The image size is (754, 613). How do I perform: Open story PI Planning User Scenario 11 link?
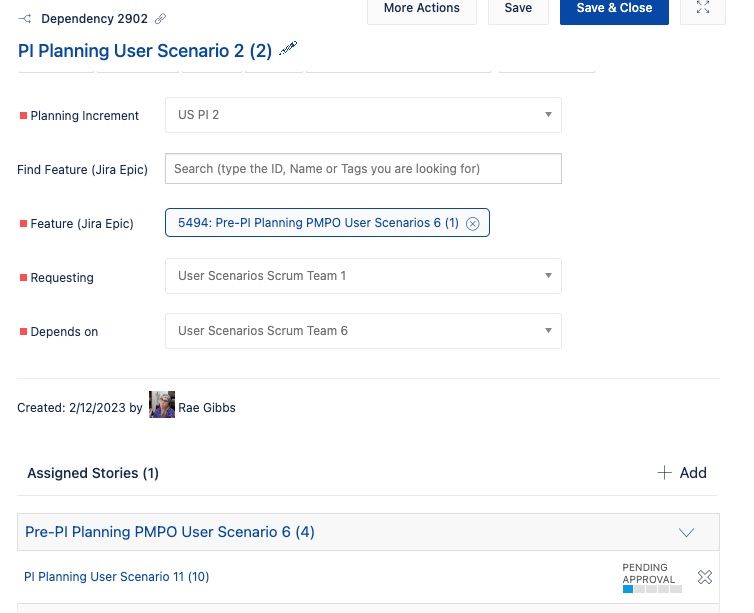coord(117,577)
